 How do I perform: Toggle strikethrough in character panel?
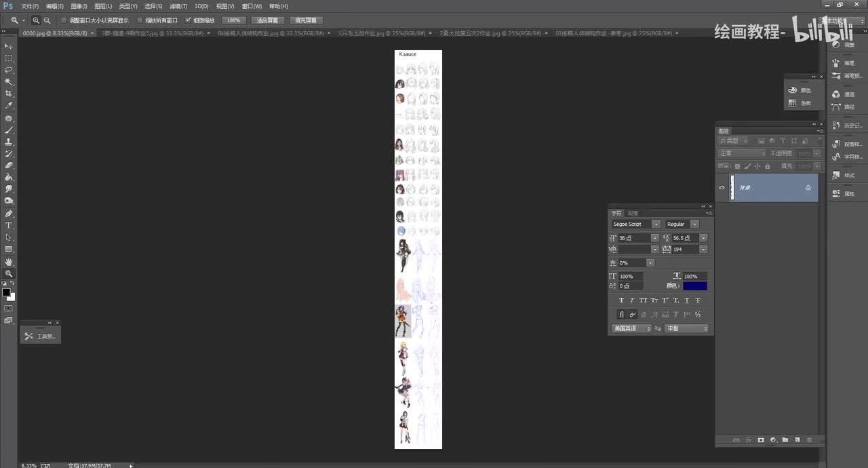[x=698, y=300]
